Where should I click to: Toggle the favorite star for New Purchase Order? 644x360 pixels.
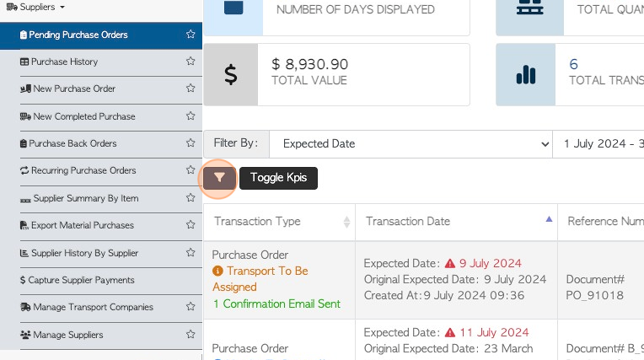click(191, 88)
